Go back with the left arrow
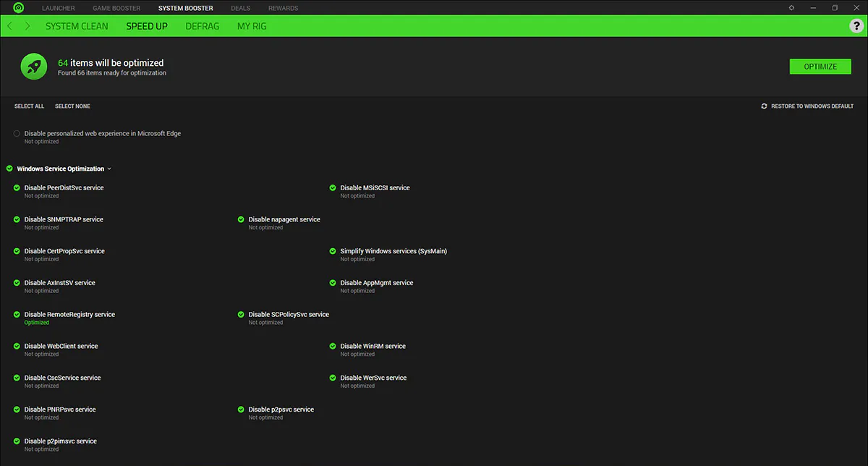This screenshot has height=466, width=868. tap(9, 26)
